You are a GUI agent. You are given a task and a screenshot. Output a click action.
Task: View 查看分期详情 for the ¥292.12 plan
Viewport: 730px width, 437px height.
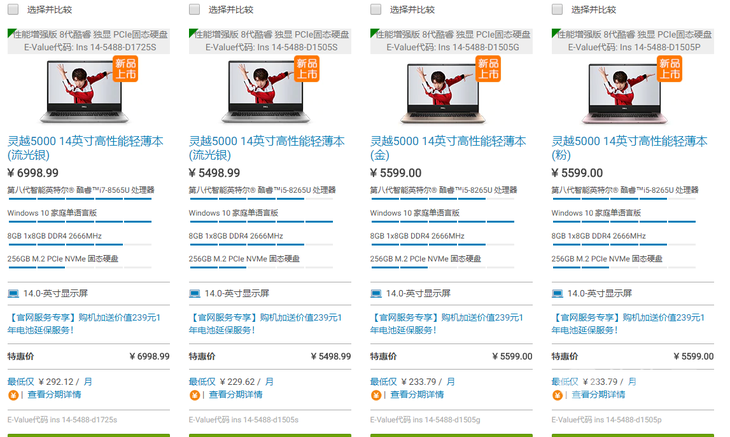[x=54, y=395]
